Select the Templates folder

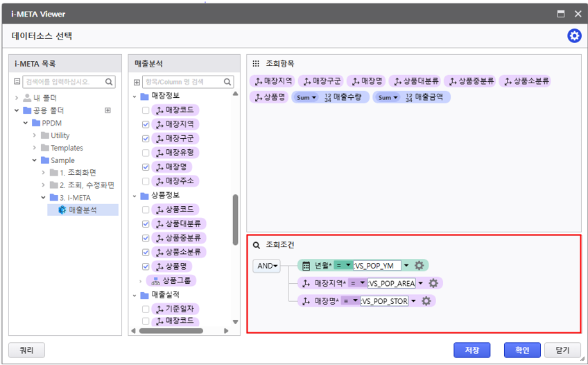click(66, 148)
